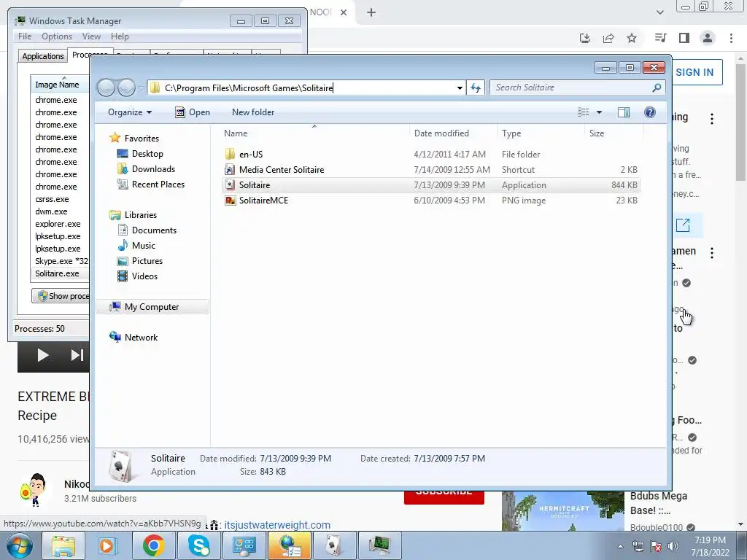Click the Solitaire cards taskbar icon
The height and width of the screenshot is (560, 747).
pyautogui.click(x=334, y=545)
